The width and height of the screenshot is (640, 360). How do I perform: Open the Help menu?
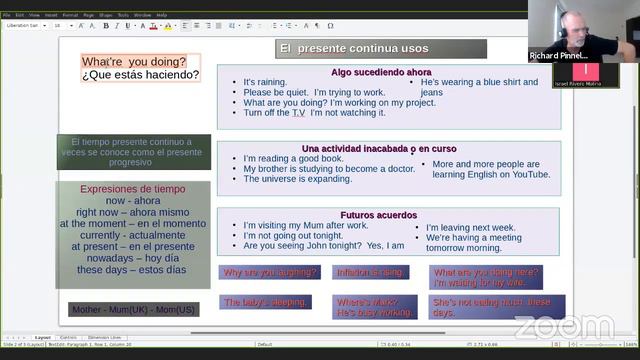162,15
